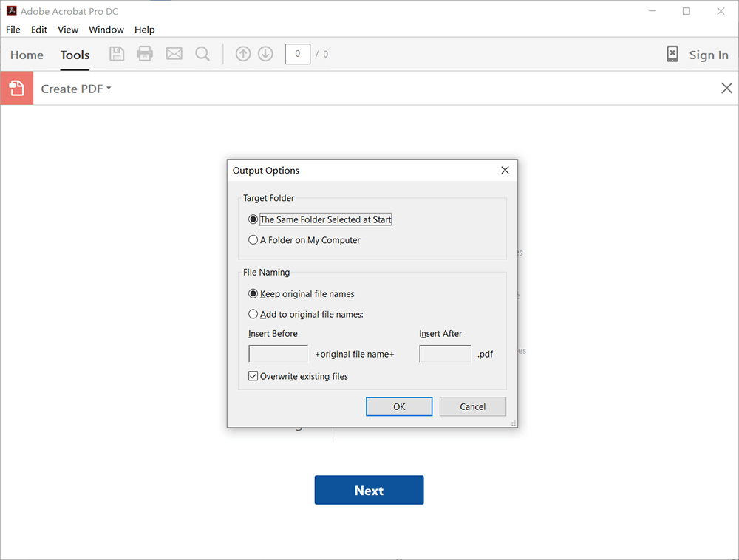Click the Send by email envelope icon
The height and width of the screenshot is (560, 739).
click(174, 54)
